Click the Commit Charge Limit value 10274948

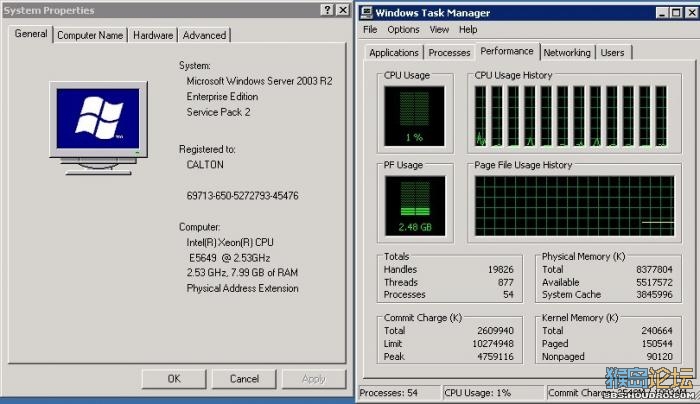pos(493,344)
